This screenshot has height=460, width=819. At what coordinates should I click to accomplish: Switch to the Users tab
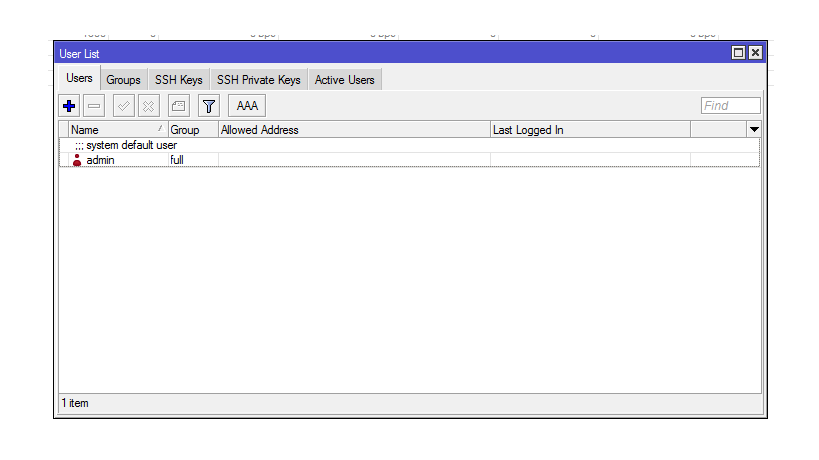coord(79,78)
